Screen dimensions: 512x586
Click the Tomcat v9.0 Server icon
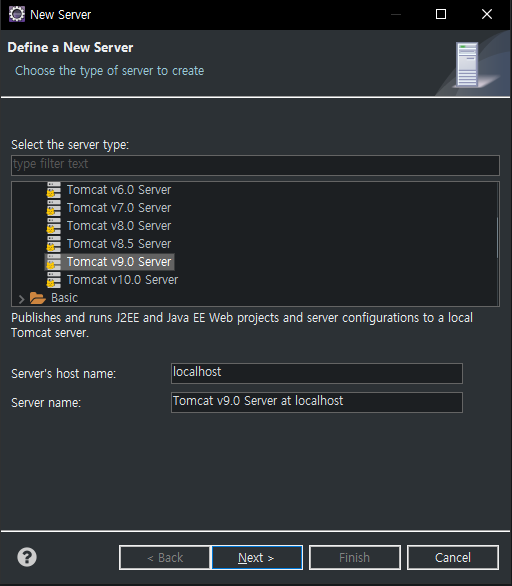click(x=53, y=262)
